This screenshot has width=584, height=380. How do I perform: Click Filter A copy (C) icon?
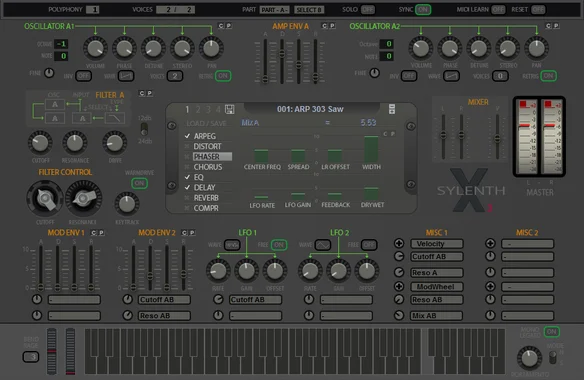point(142,93)
